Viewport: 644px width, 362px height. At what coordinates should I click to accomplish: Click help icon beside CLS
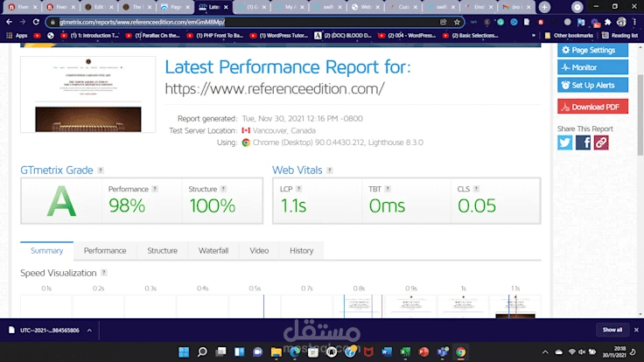476,189
